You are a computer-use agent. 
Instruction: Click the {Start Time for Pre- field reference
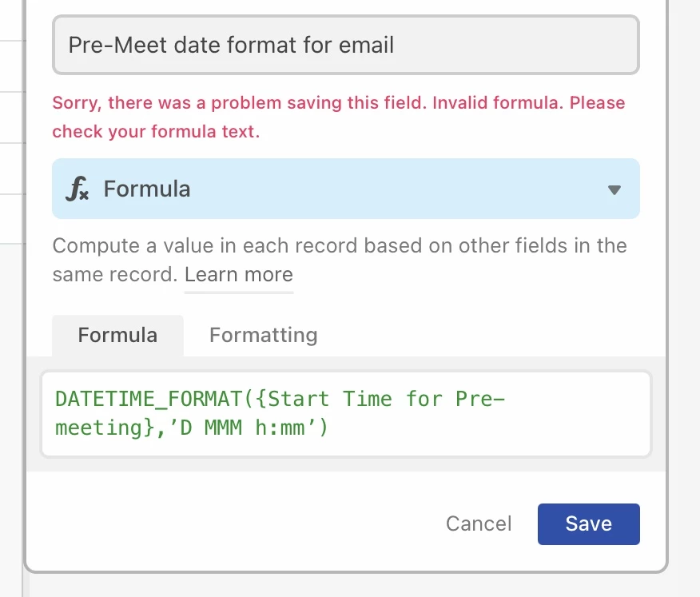(x=380, y=399)
